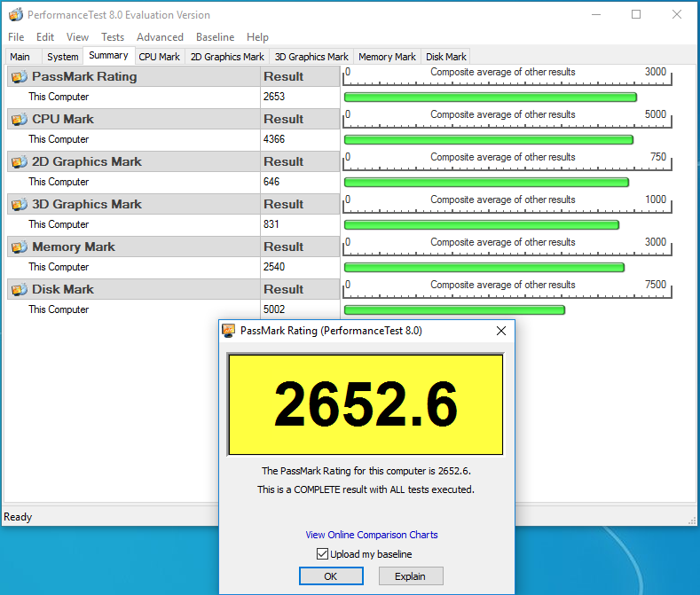The image size is (700, 595).
Task: Open the Tests menu
Action: tap(113, 37)
